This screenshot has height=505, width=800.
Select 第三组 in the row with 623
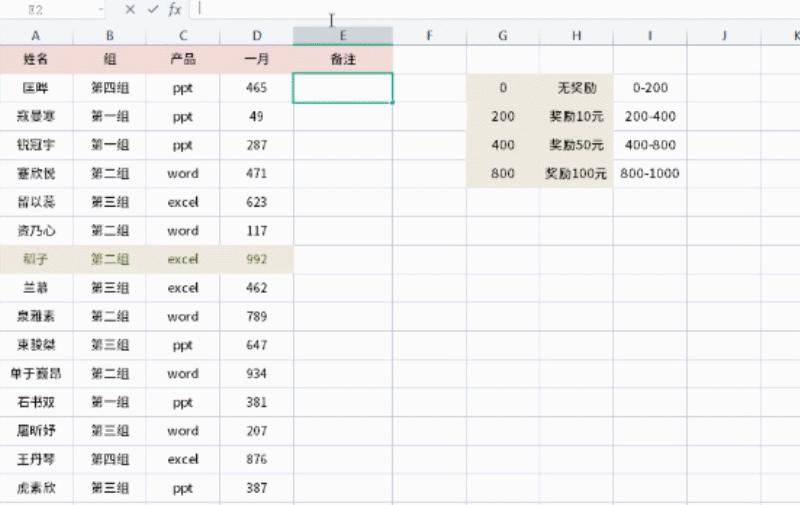pos(110,202)
